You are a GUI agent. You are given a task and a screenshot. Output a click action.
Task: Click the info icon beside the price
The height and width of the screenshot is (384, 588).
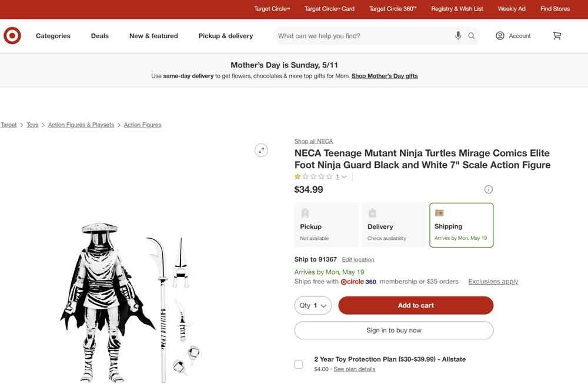[x=488, y=189]
